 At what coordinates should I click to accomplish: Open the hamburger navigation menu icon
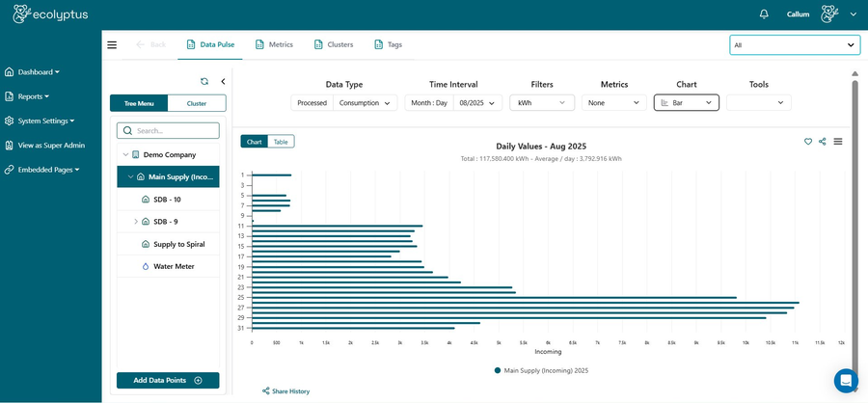(x=112, y=44)
